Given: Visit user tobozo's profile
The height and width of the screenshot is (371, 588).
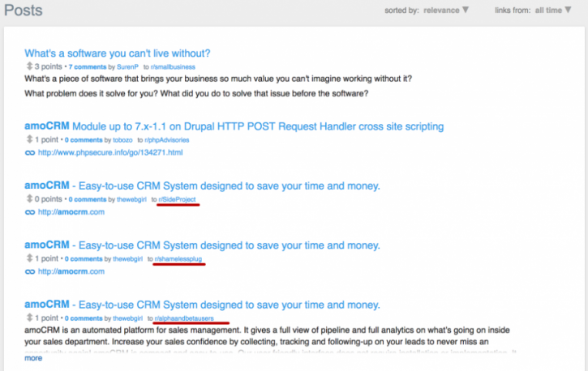Looking at the screenshot, I should 122,140.
